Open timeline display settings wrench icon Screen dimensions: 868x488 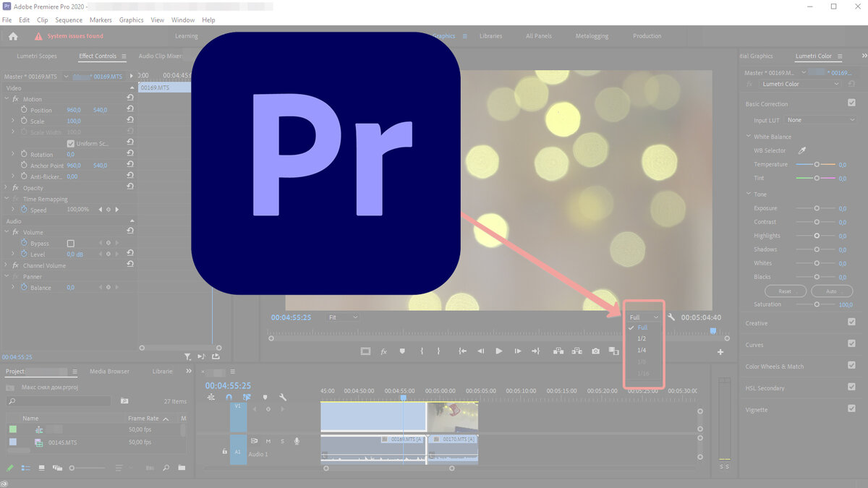283,397
